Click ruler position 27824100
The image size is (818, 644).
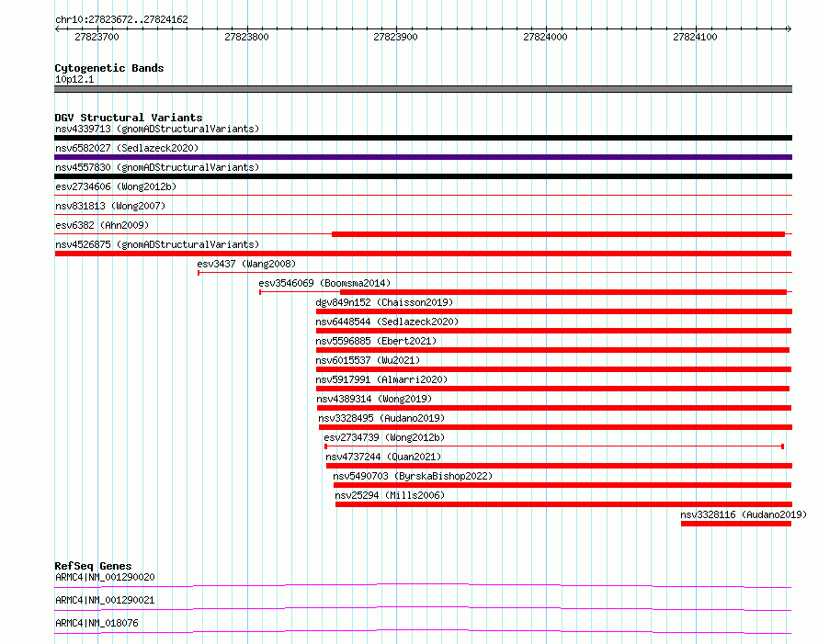coord(695,37)
